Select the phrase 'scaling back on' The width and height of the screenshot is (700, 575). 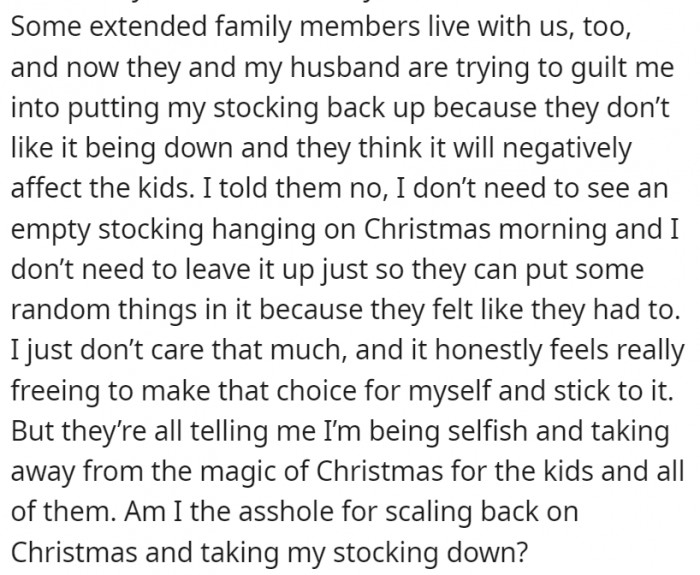coord(482,512)
